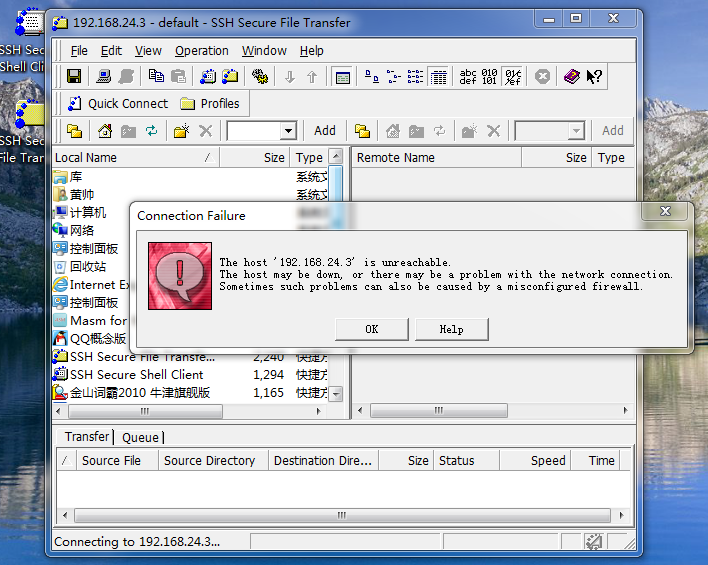The height and width of the screenshot is (565, 708).
Task: Click the Download down-arrow icon
Action: [290, 77]
